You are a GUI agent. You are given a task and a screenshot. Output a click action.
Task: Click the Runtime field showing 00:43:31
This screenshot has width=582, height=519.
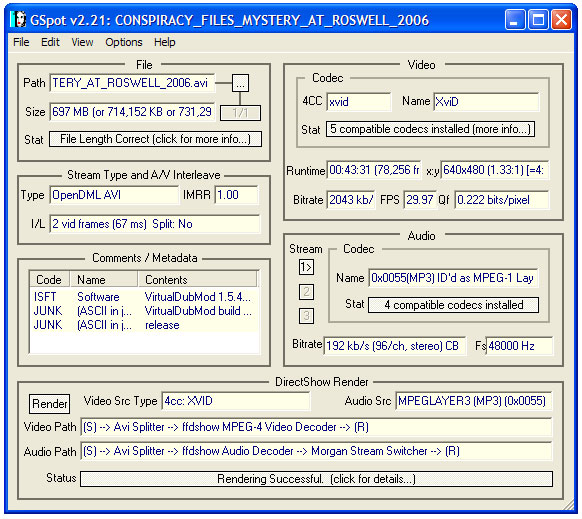click(374, 170)
